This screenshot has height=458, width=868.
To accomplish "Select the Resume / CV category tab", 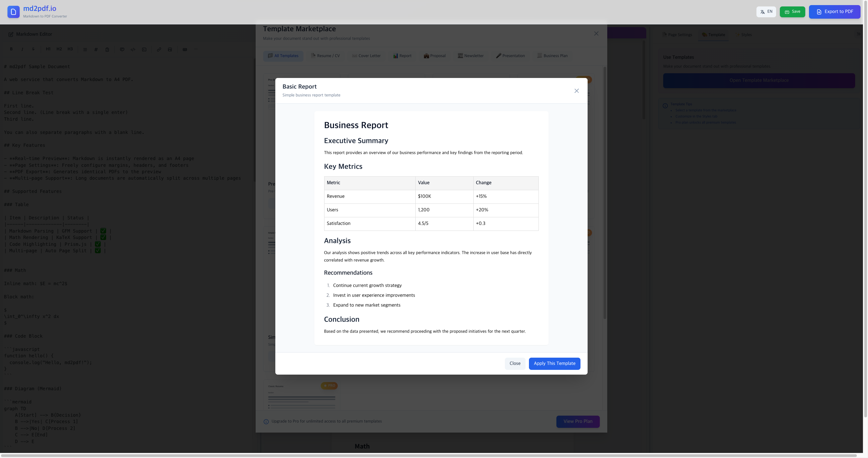I will point(325,56).
